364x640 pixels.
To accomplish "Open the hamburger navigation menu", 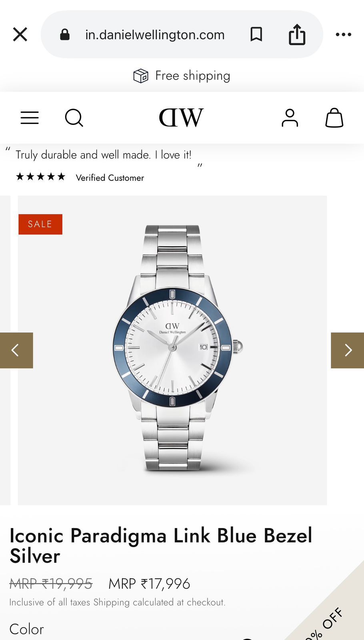I will 30,118.
